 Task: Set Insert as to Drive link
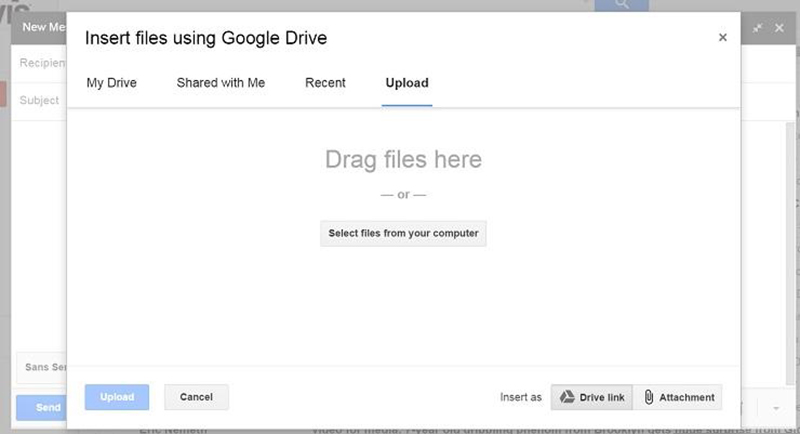(592, 397)
